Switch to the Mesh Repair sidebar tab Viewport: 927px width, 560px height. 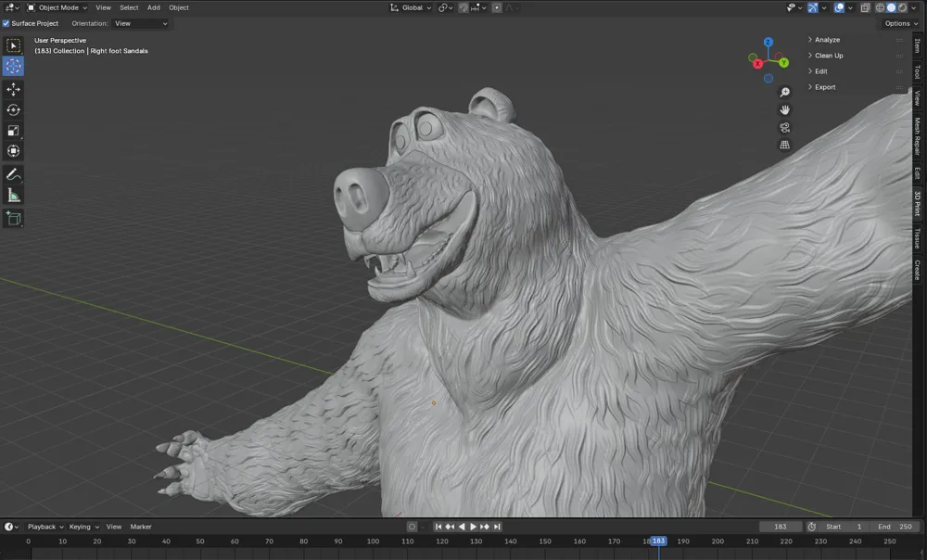[918, 136]
